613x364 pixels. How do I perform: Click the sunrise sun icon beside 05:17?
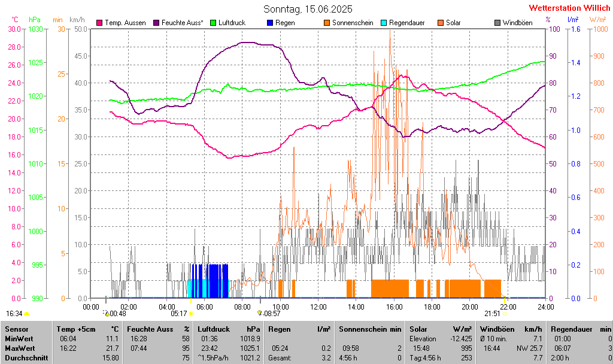pyautogui.click(x=191, y=314)
